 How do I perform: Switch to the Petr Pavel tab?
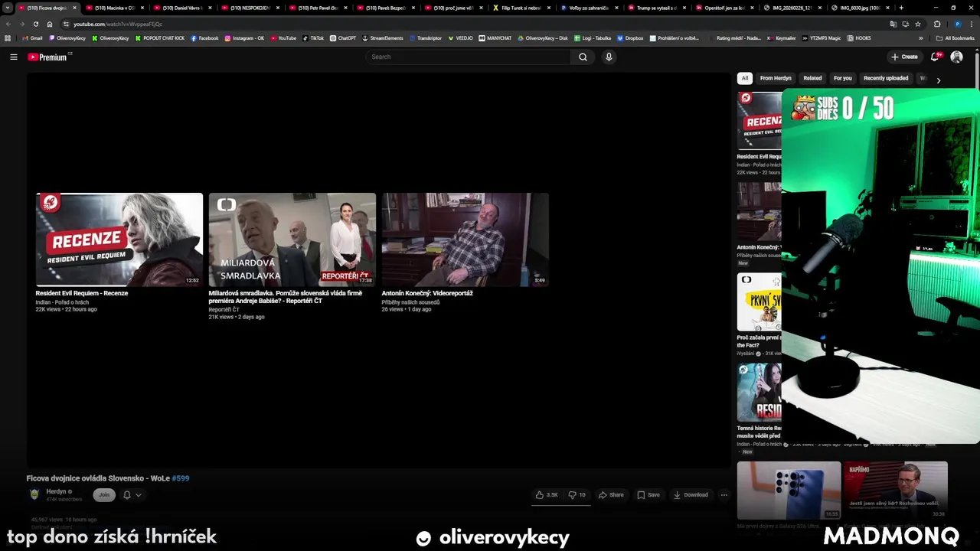click(x=318, y=8)
